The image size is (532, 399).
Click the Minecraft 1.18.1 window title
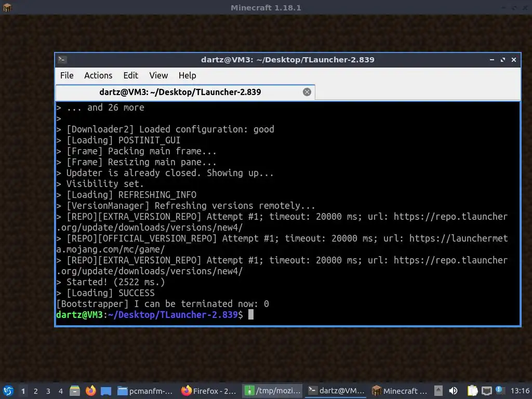[265, 7]
